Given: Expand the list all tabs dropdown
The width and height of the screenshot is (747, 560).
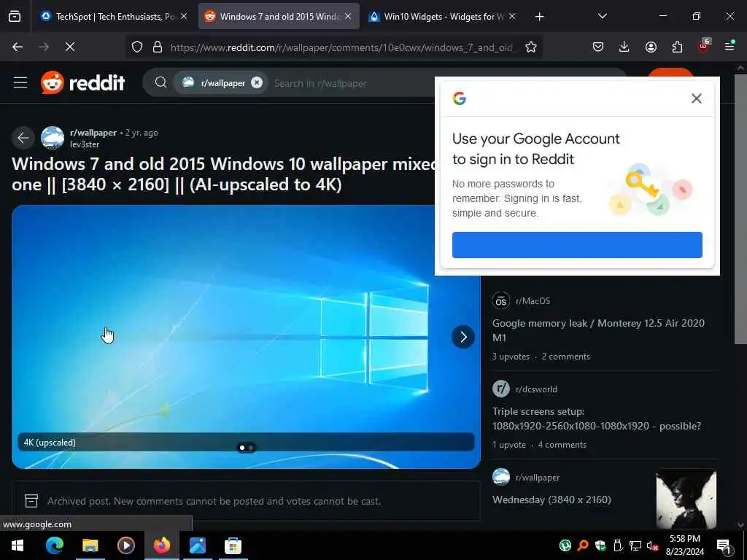Looking at the screenshot, I should 602,16.
